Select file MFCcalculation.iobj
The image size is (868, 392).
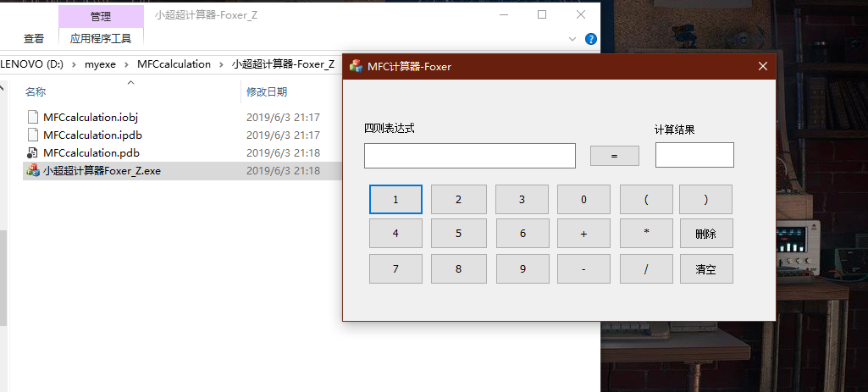[x=91, y=118]
